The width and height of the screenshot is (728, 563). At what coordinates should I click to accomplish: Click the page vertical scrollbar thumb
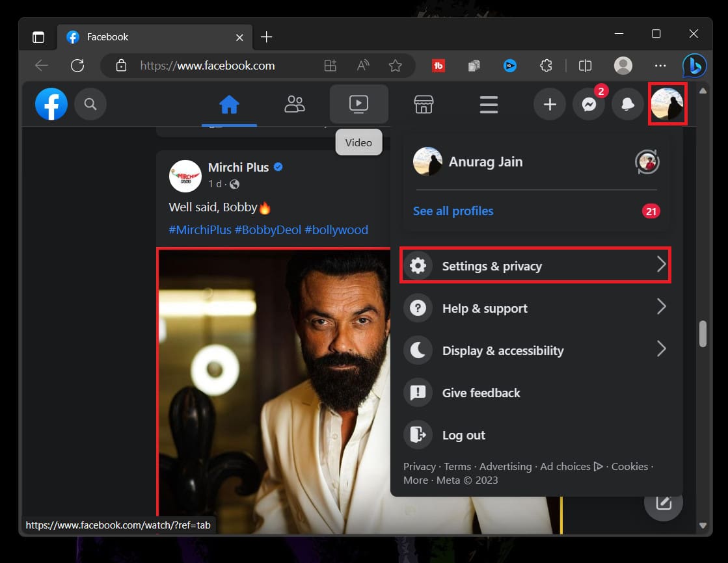(x=703, y=334)
